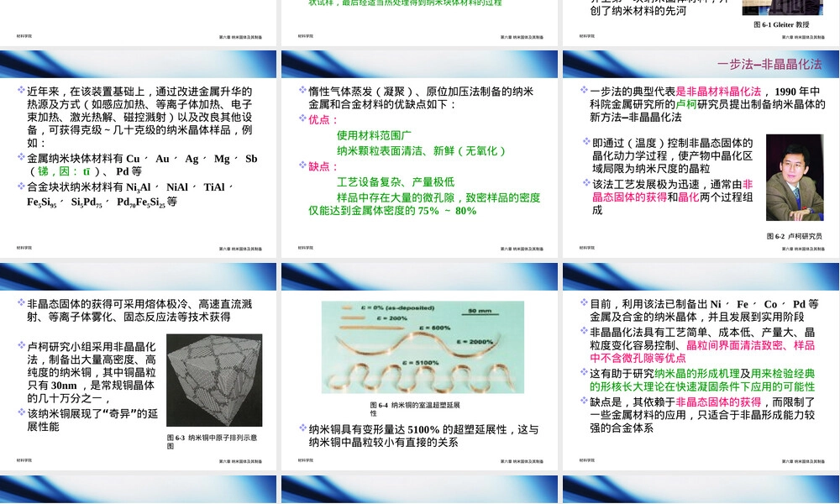Click the green line 纳米颗粒表面清洁、新鲜（无氧化）

click(422, 151)
